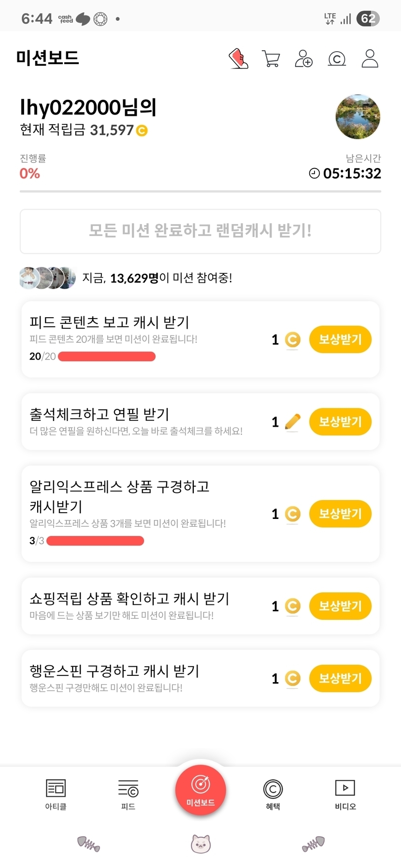Select the red 미션보드 center button
401x868 pixels.
200,790
